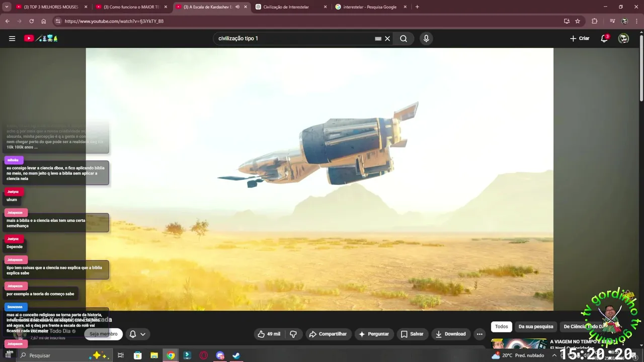Image resolution: width=644 pixels, height=362 pixels.
Task: Dislike the video with thumbs-down
Action: (293, 334)
